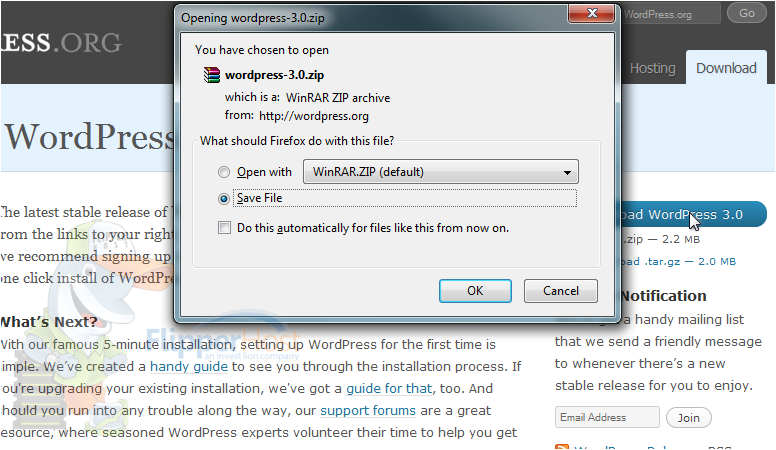Follow the guide for that link
The height and width of the screenshot is (450, 776).
pyautogui.click(x=389, y=389)
